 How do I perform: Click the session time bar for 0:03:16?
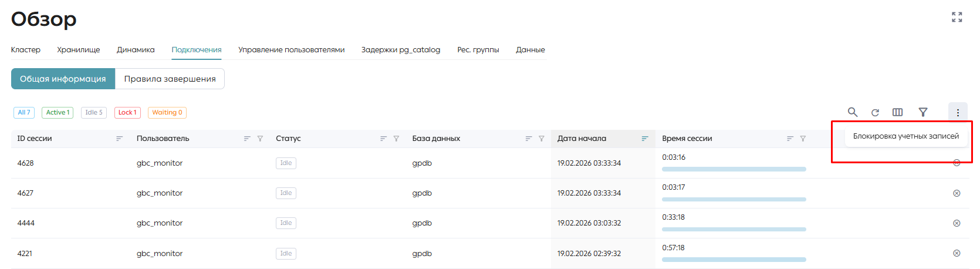734,169
